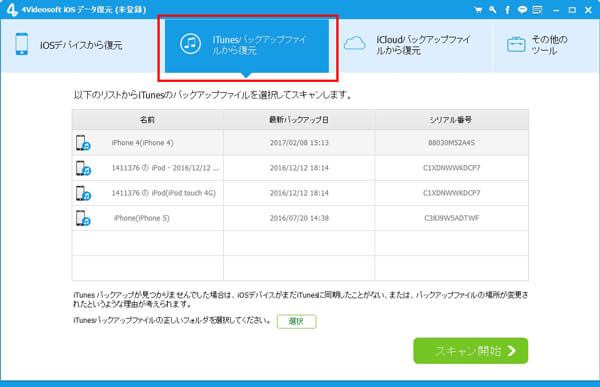Screen dimensions: 600x387
Task: Click the chat feedback bubble icon
Action: click(x=522, y=10)
